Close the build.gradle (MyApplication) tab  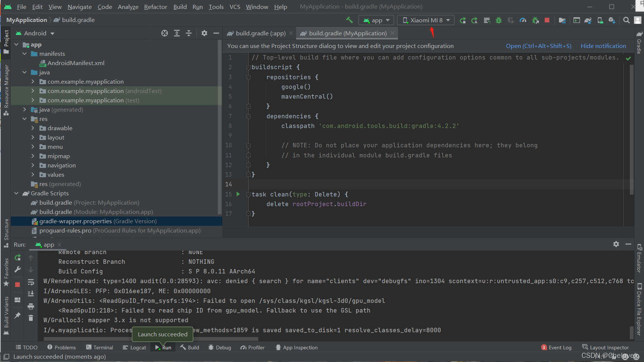click(392, 33)
